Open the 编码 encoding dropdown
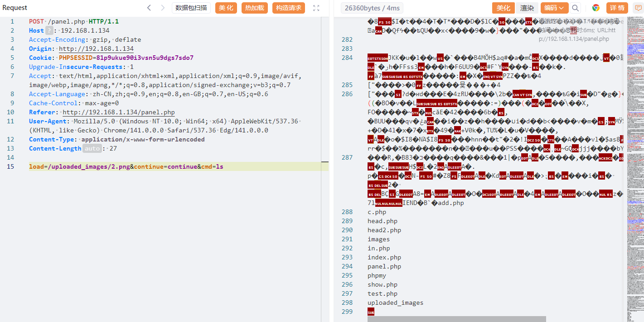The image size is (644, 322). [554, 8]
